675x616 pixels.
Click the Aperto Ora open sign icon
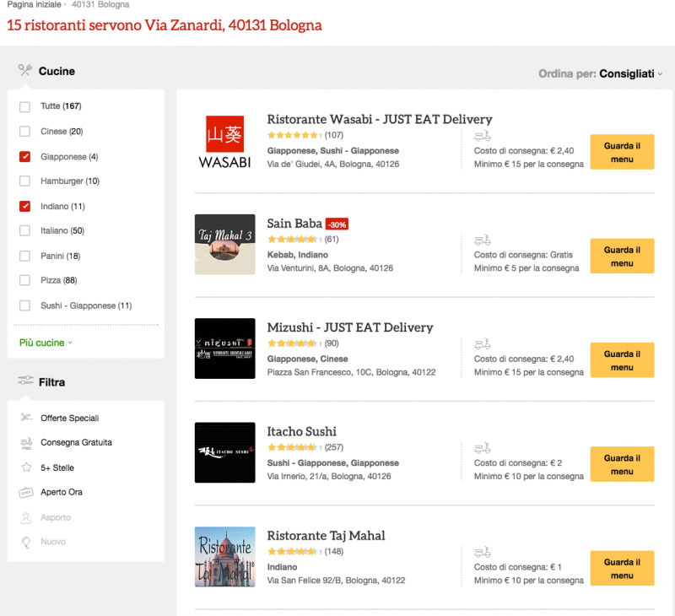click(x=25, y=492)
